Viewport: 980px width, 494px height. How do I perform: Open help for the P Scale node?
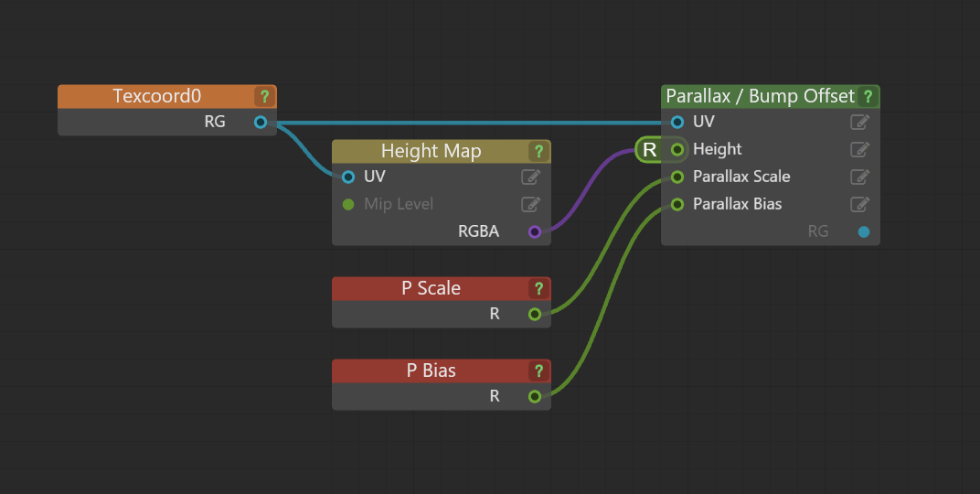coord(538,288)
